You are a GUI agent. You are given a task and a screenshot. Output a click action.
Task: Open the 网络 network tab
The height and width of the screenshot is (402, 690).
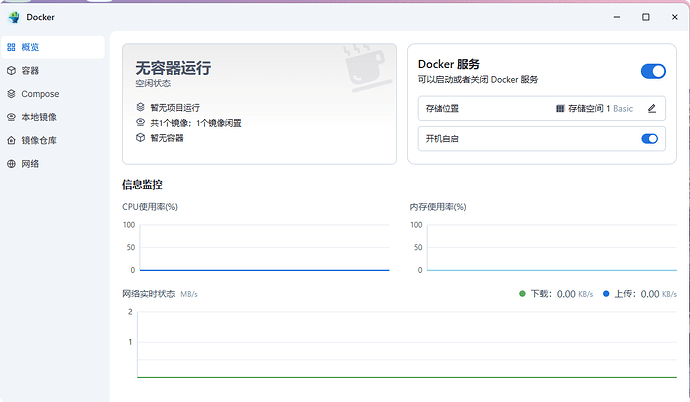point(53,164)
